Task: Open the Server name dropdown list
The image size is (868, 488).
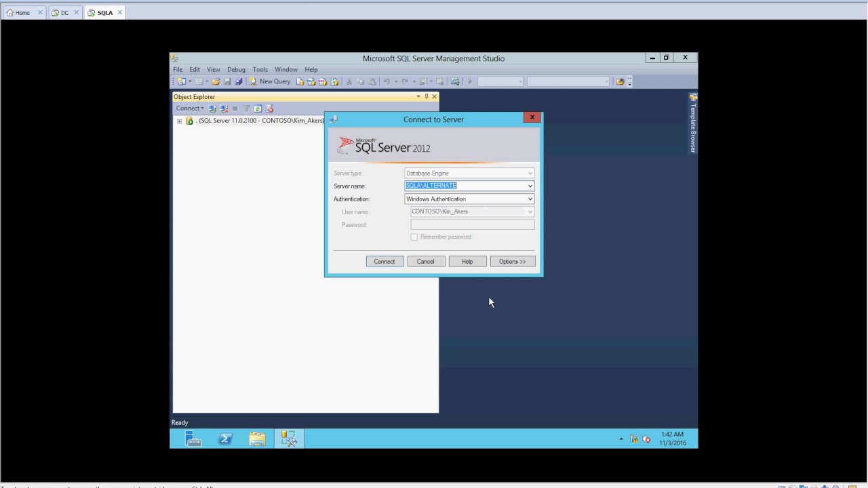Action: click(x=530, y=186)
